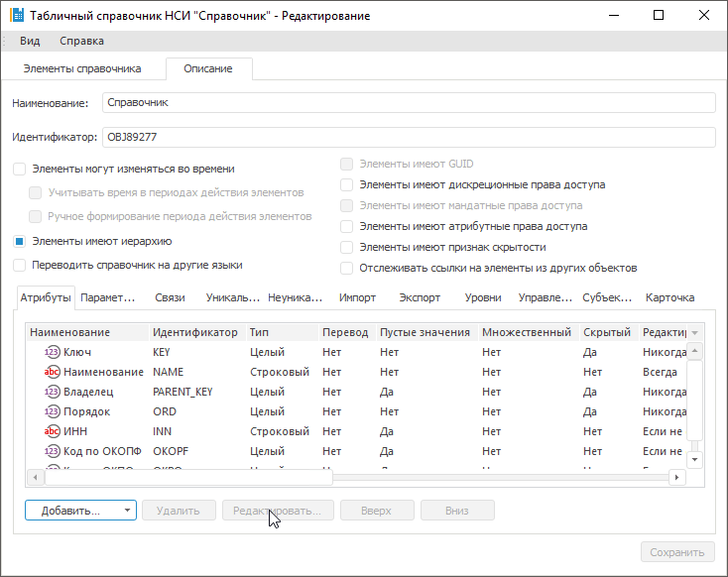Click the numeric type icon beside Ключ
The image size is (728, 577).
click(x=53, y=352)
